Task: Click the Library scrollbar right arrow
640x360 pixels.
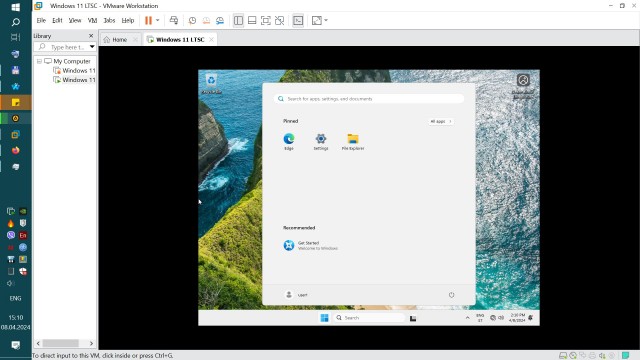Action: [x=91, y=343]
